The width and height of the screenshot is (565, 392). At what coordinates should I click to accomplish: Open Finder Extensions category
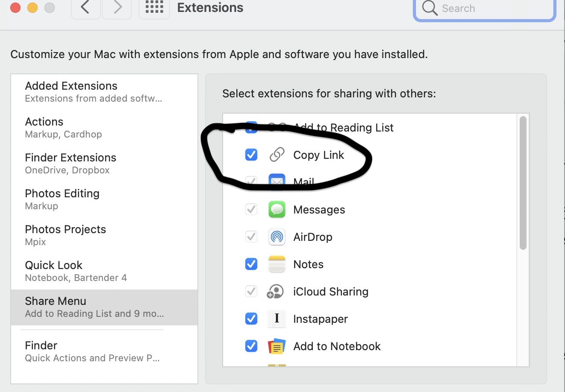[104, 164]
